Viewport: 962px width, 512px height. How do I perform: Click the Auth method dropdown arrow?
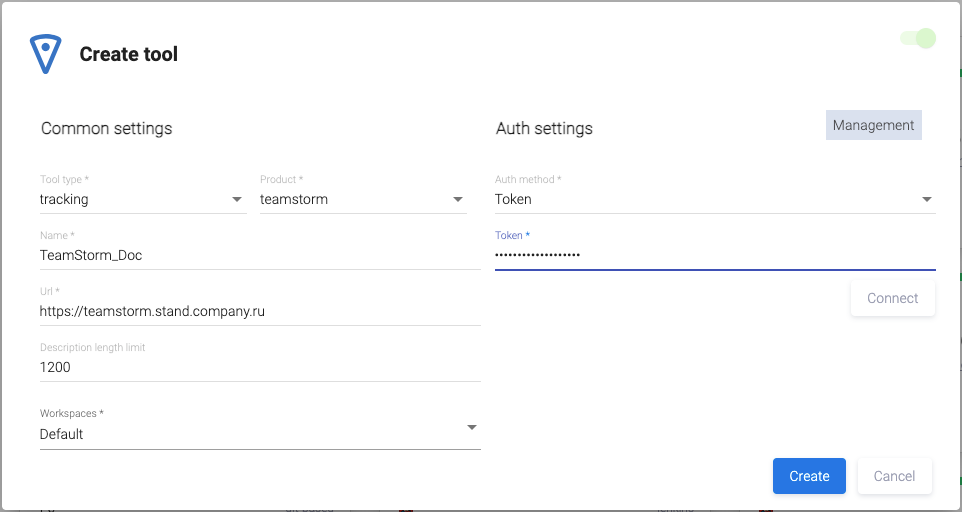tap(926, 199)
